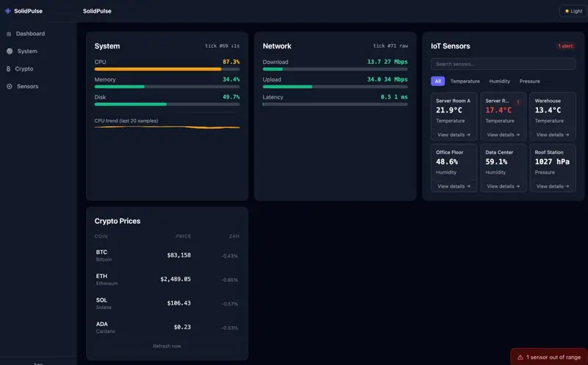Click the 24H column header
The height and width of the screenshot is (365, 588).
point(234,236)
